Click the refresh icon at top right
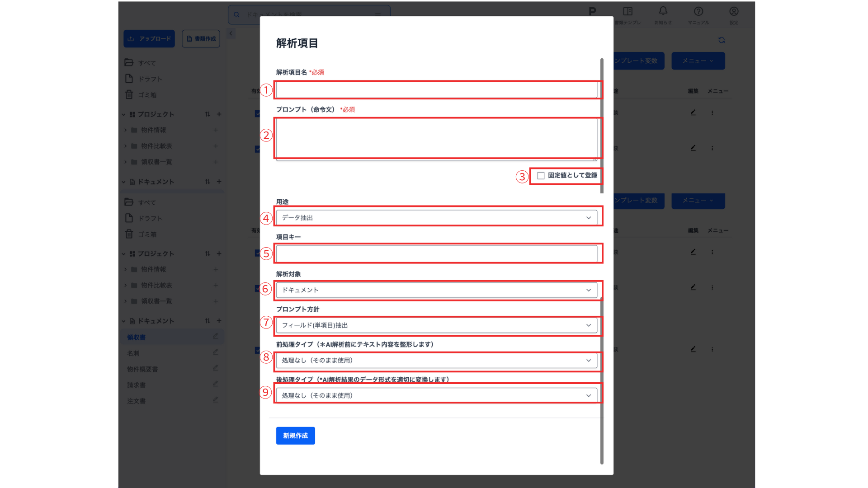The image size is (868, 488). (722, 40)
